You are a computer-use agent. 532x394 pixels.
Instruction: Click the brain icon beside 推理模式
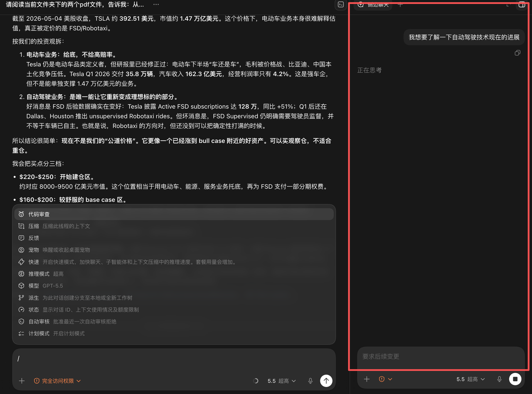click(21, 274)
